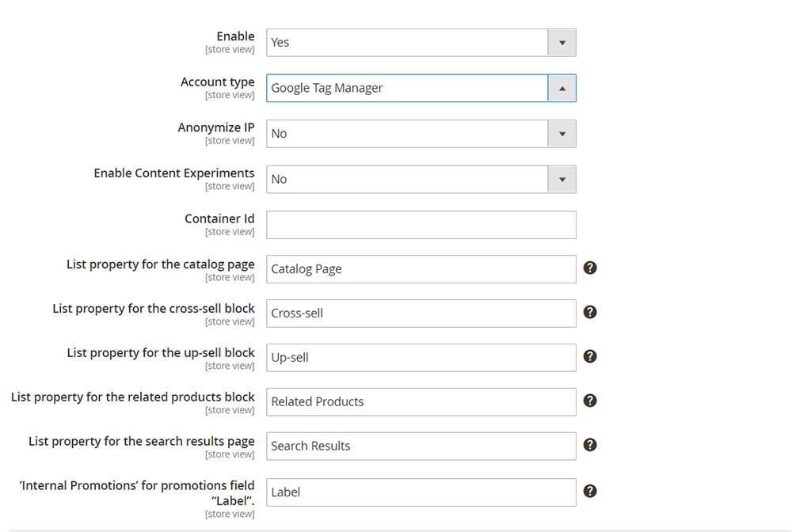Click the Related Products text field
Image resolution: width=792 pixels, height=532 pixels.
tap(420, 401)
